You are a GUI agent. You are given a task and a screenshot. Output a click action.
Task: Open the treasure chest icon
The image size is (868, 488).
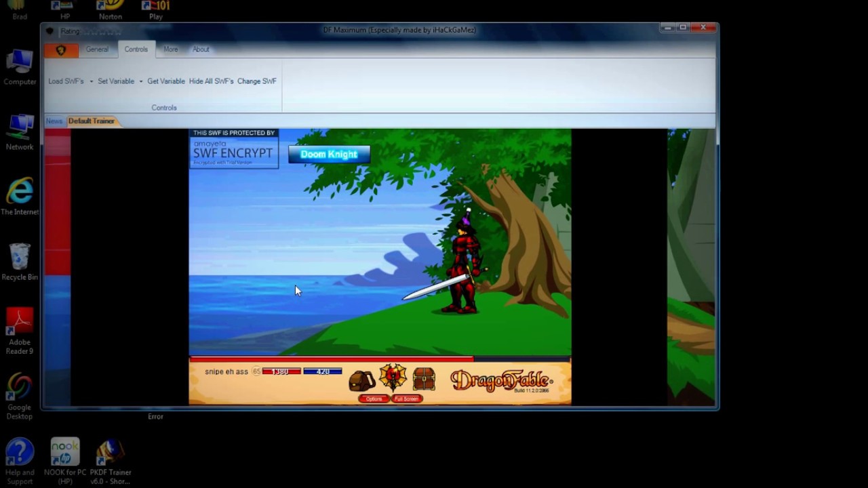coord(424,379)
